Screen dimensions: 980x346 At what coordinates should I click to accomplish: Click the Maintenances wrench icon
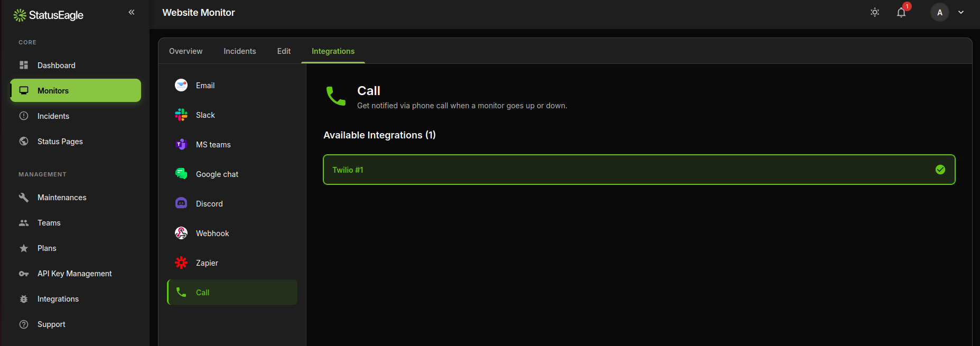[24, 197]
